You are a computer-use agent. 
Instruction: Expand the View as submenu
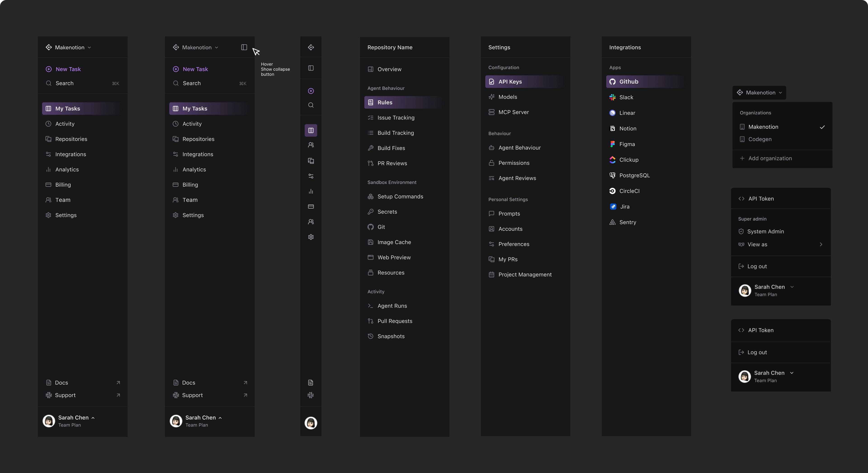click(x=781, y=245)
